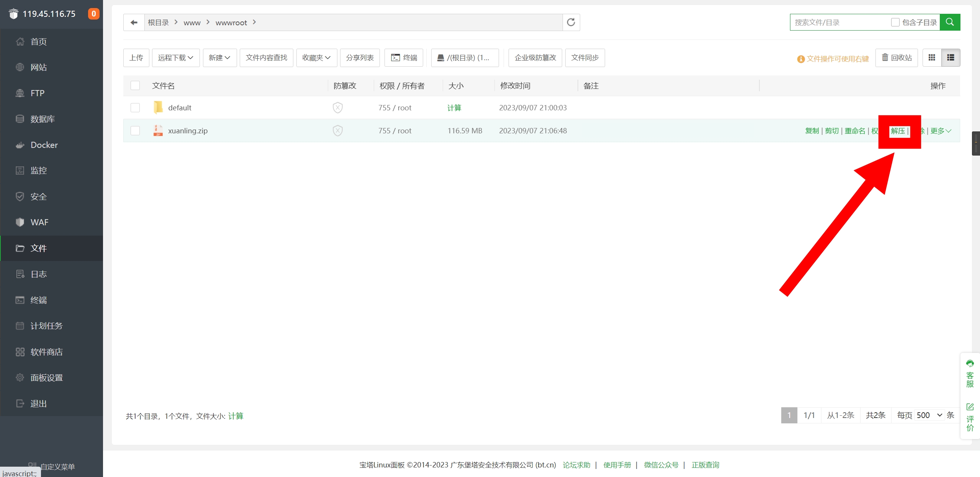
Task: Open the Docker sidebar menu
Action: 44,145
